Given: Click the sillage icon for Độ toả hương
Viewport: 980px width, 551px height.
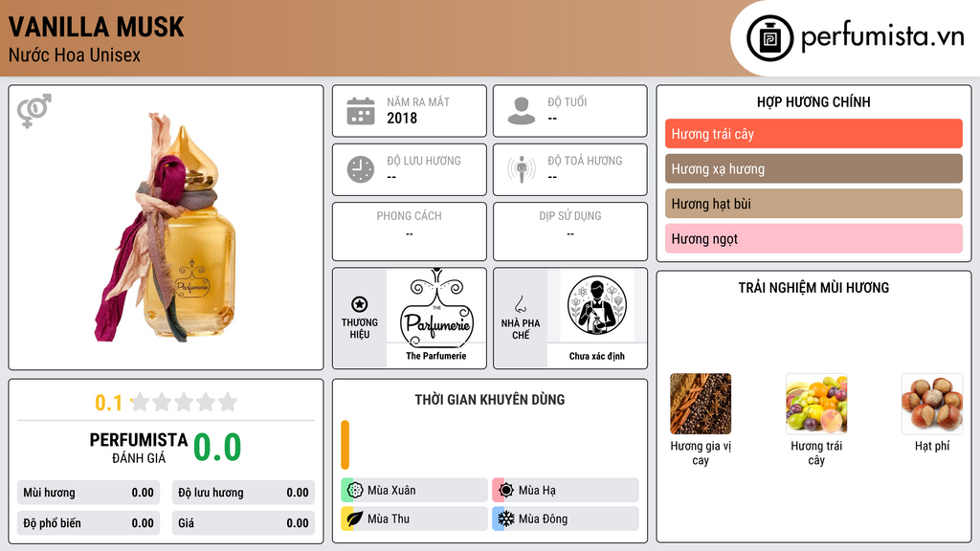Looking at the screenshot, I should coord(522,169).
